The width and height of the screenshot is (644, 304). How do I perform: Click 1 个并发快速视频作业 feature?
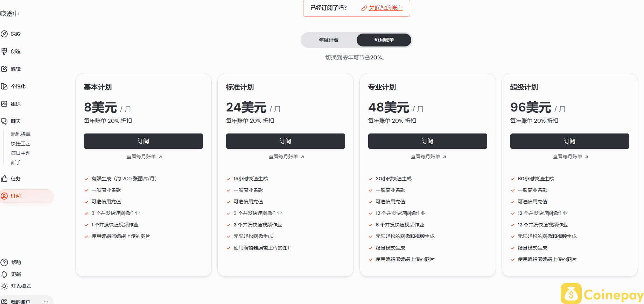(115, 225)
